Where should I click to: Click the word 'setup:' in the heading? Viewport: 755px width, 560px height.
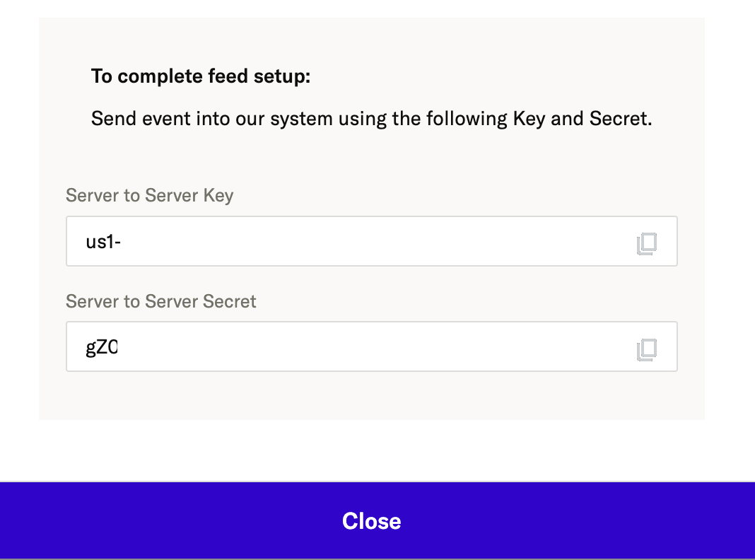pos(282,76)
